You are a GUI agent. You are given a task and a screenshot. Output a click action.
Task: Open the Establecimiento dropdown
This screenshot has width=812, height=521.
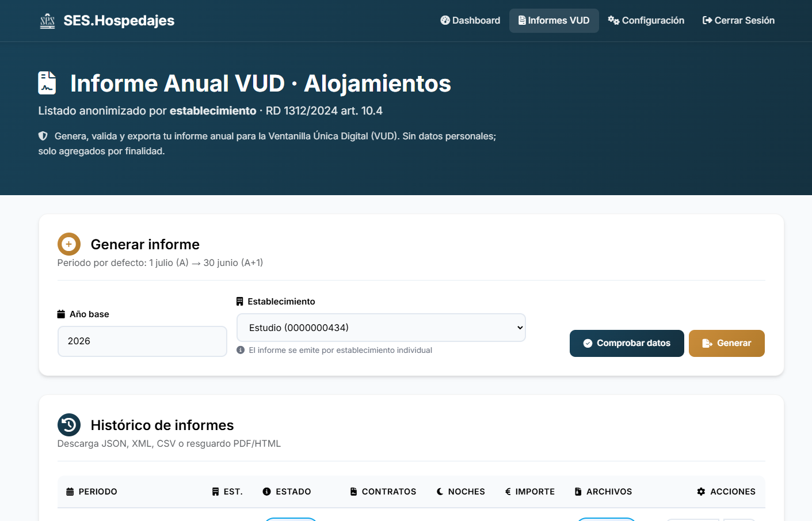[381, 328]
